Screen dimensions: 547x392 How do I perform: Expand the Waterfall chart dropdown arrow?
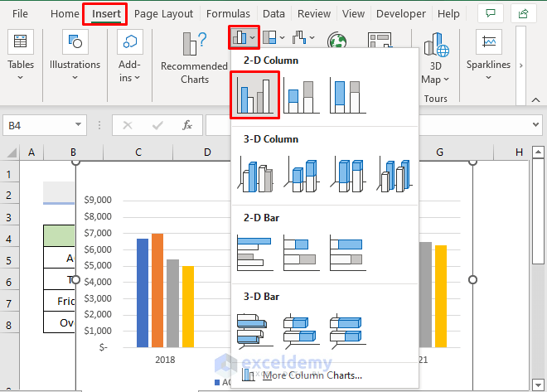coord(312,37)
